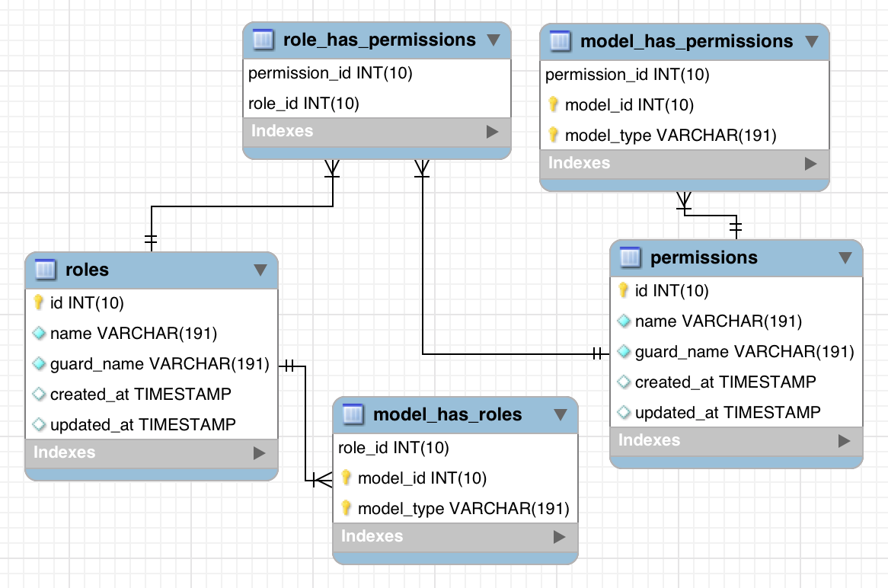Click the diamond icon next to roles guard_name

click(40, 364)
